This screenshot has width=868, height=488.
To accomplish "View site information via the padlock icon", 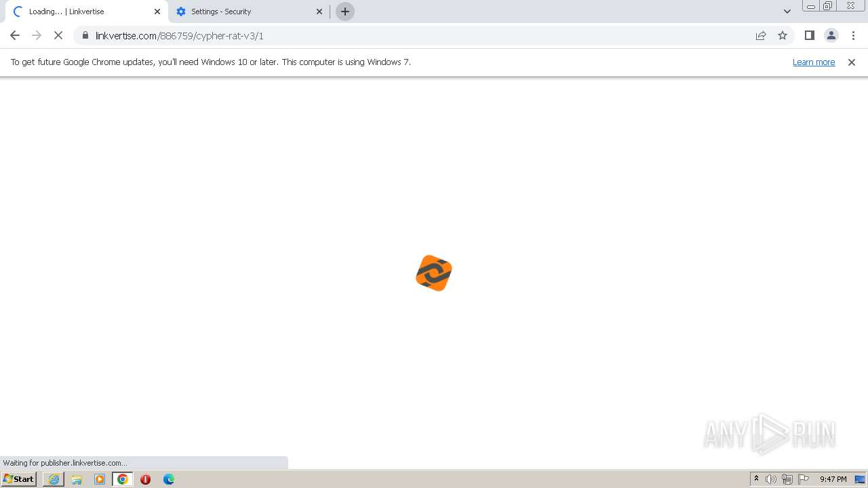I will 85,35.
